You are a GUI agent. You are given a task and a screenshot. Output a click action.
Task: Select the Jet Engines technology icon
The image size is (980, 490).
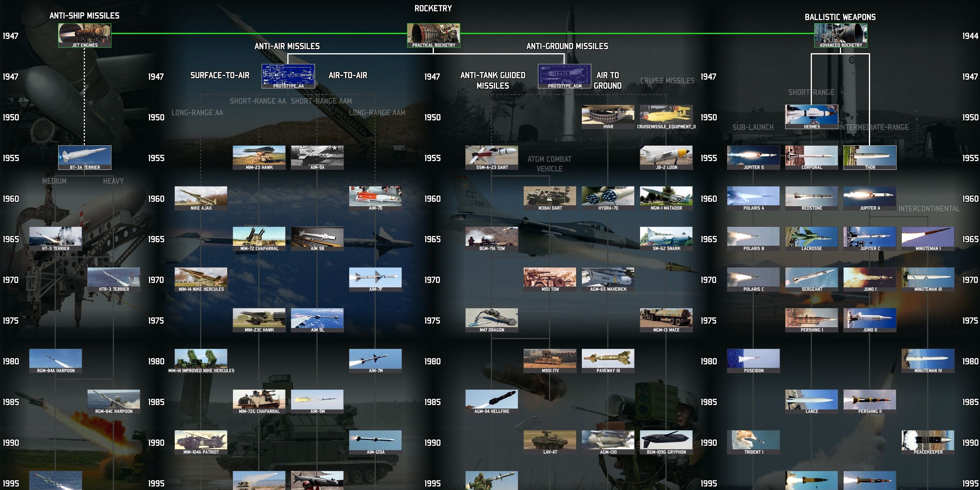[x=84, y=35]
